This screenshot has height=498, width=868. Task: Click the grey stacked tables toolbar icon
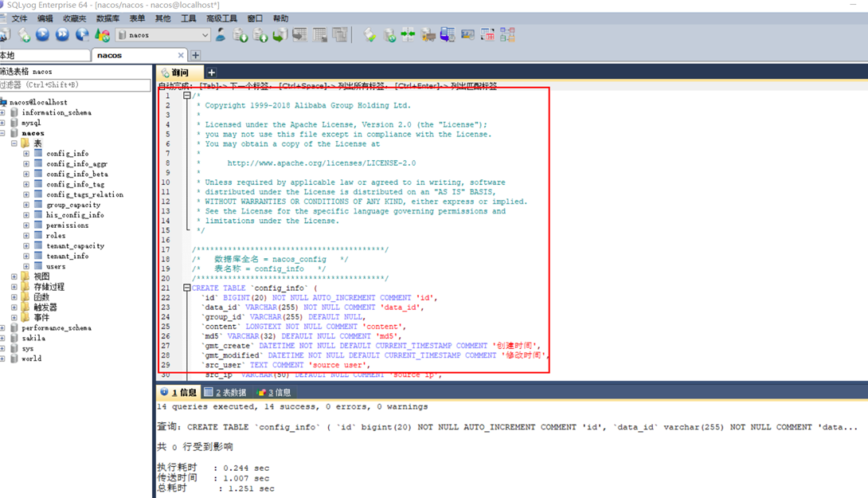pyautogui.click(x=339, y=35)
